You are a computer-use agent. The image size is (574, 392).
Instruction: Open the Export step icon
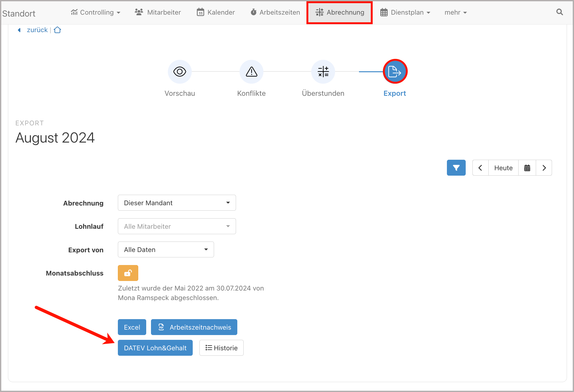[x=395, y=71]
